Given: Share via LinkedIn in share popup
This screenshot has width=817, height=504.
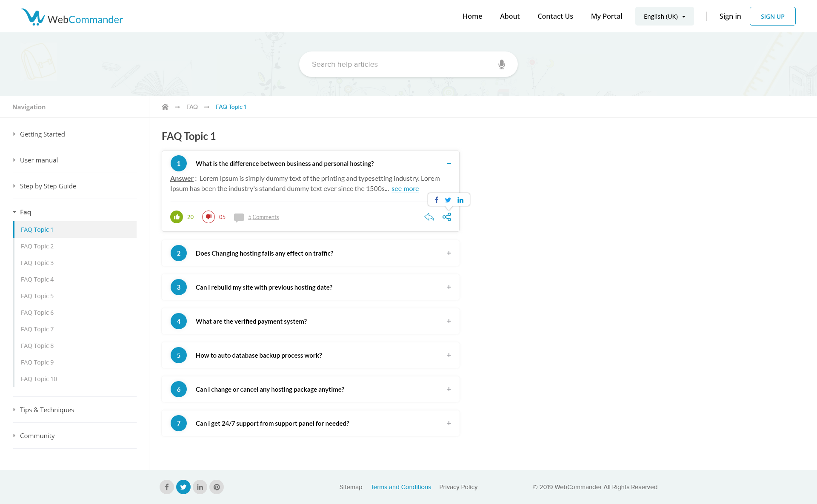Looking at the screenshot, I should [x=460, y=200].
